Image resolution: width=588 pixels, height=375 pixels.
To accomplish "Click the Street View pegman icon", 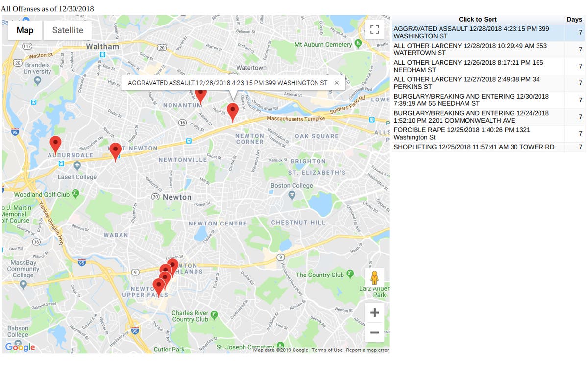I will [x=374, y=278].
